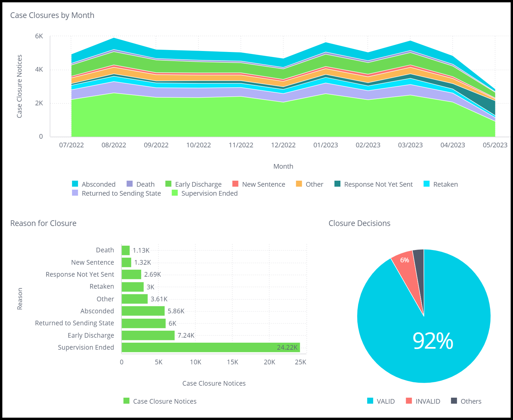The height and width of the screenshot is (420, 513).
Task: Click the New Sentence legend marker
Action: 235,184
